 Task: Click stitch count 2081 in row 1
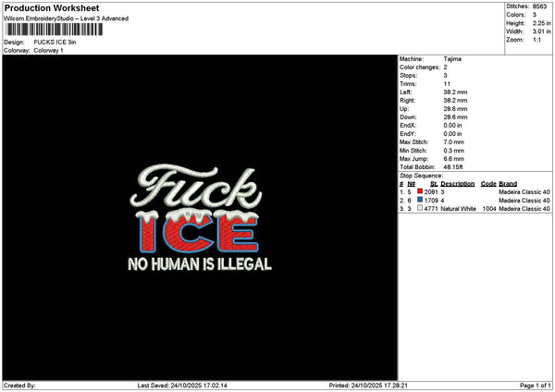(x=431, y=191)
